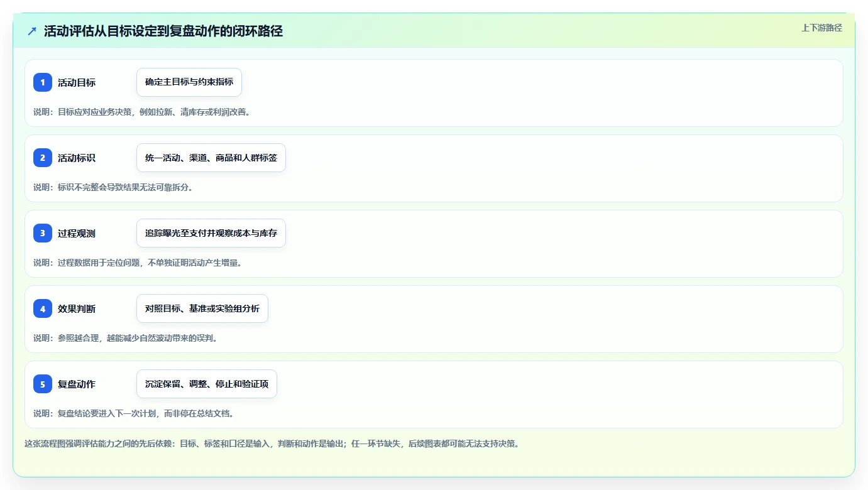The width and height of the screenshot is (868, 490).
Task: Click the 效果判断 step label
Action: [x=77, y=308]
